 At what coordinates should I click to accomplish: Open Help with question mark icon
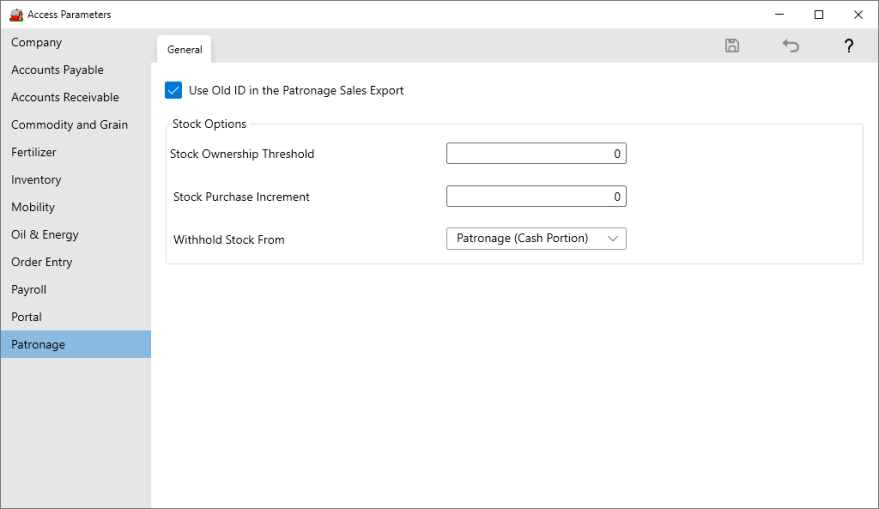coord(848,46)
